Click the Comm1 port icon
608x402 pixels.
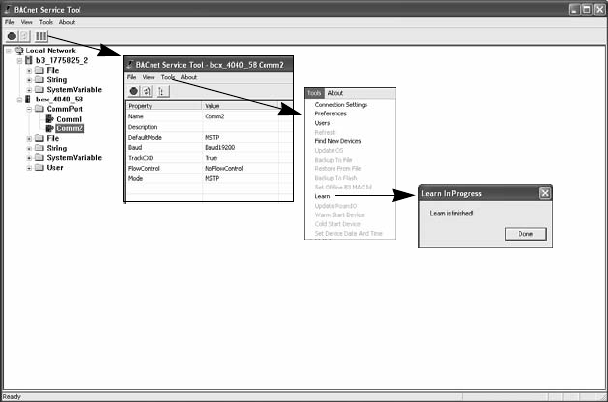49,119
